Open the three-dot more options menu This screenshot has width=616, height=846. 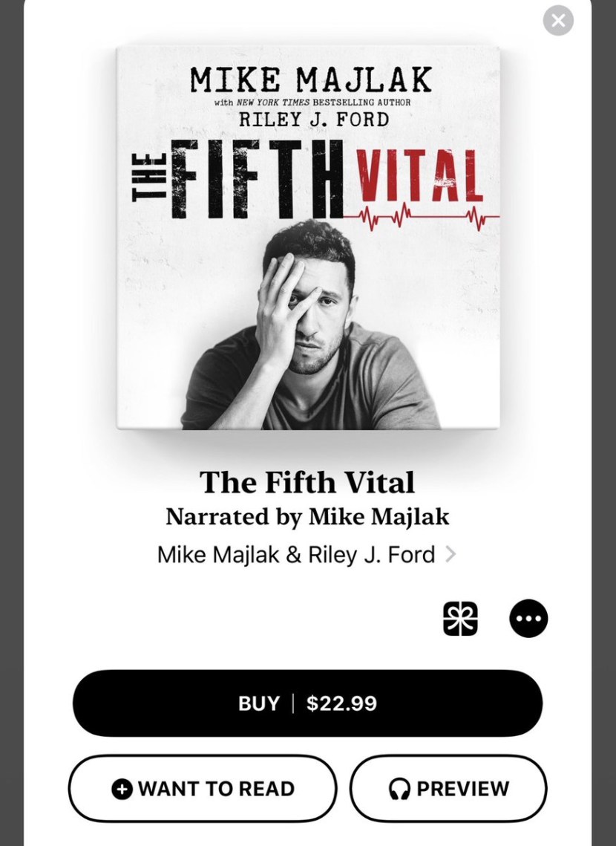coord(528,618)
